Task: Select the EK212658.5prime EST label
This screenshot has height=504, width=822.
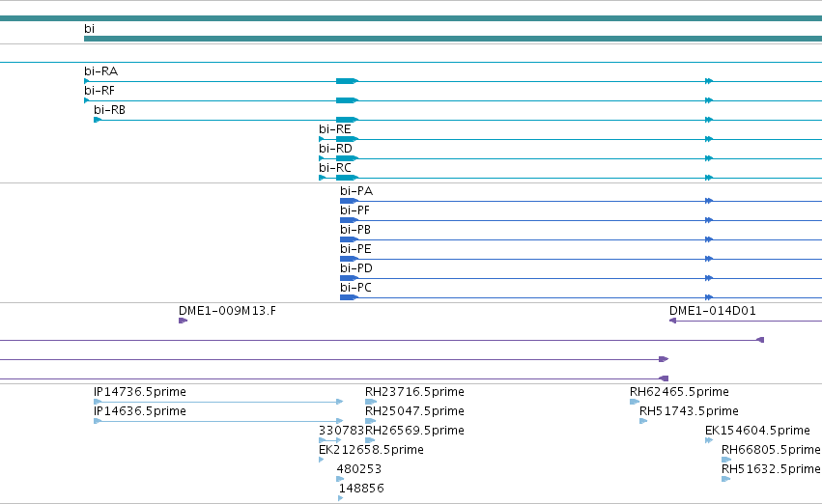Action: [x=371, y=451]
